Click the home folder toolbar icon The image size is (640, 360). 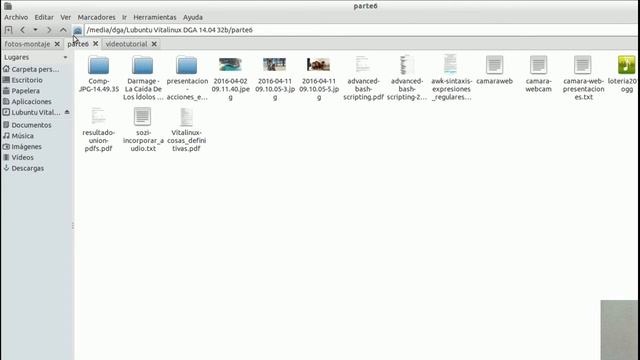[78, 30]
